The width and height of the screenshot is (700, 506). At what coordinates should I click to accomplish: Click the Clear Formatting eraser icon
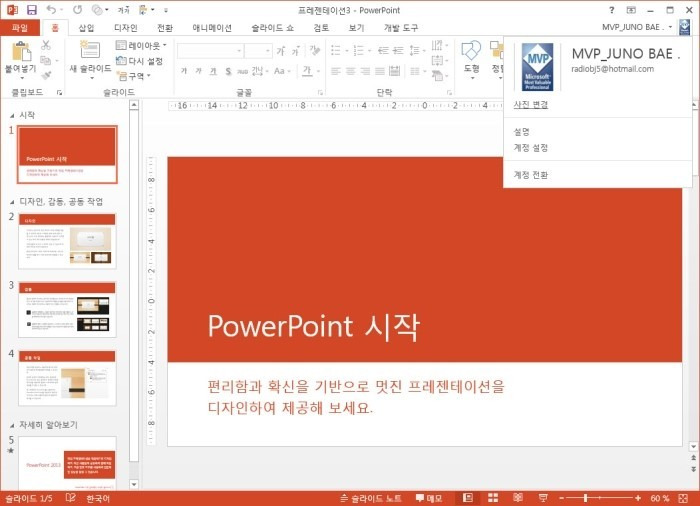tap(315, 50)
